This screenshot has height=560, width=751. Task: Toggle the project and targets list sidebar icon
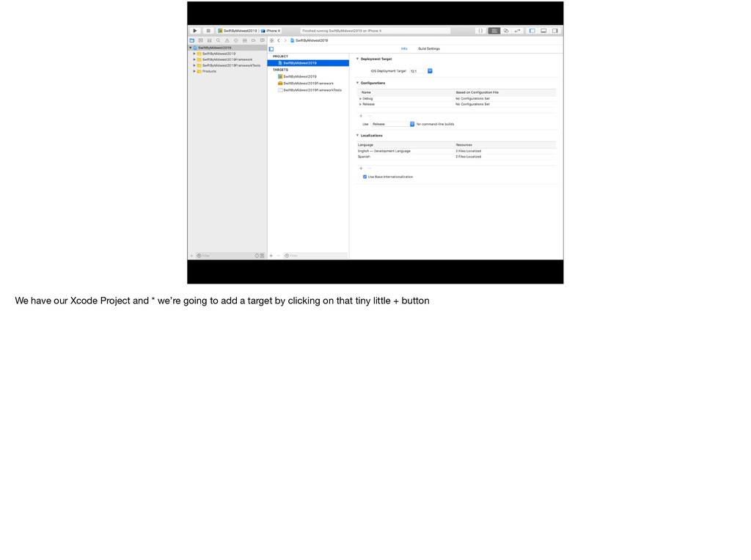pos(271,49)
